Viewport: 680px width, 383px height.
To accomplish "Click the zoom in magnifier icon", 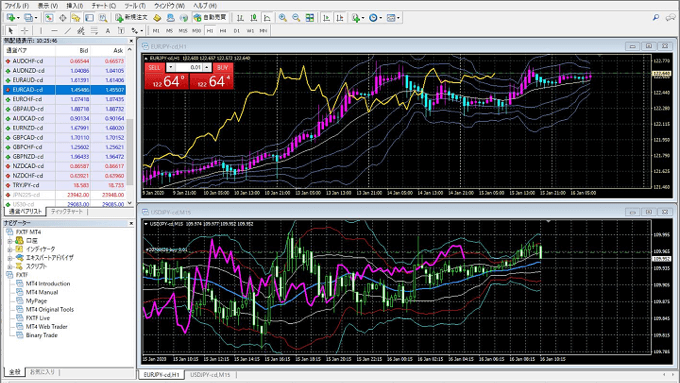I will 283,18.
